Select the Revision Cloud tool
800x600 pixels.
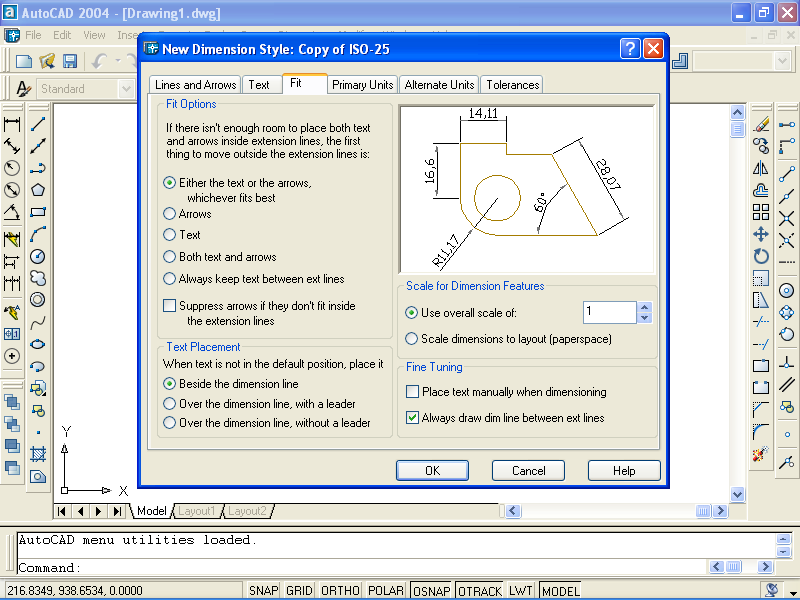(38, 278)
